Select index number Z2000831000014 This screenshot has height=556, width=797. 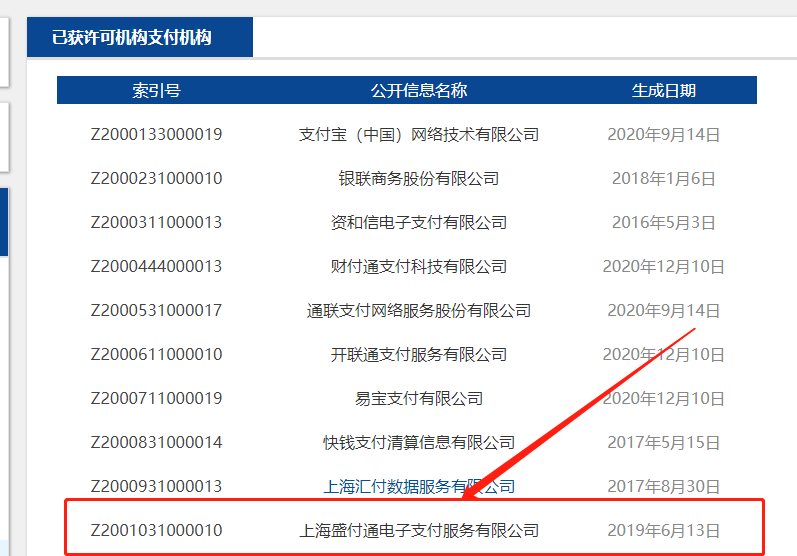click(x=157, y=442)
